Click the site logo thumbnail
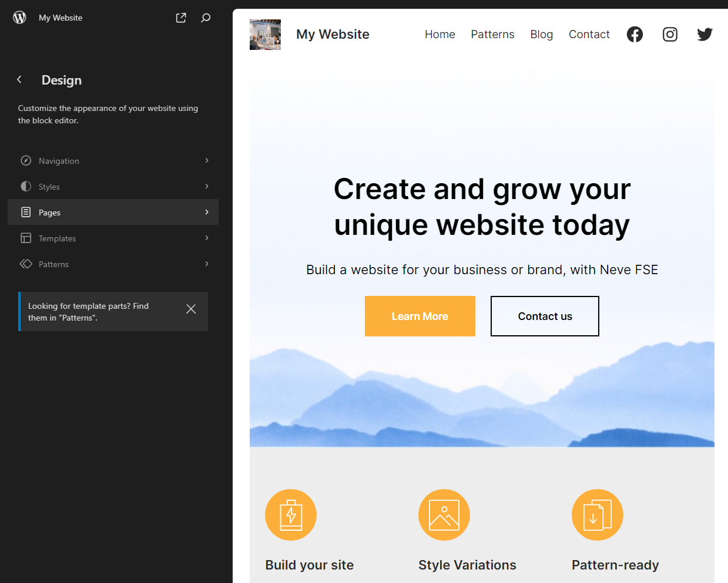728x583 pixels. (265, 34)
